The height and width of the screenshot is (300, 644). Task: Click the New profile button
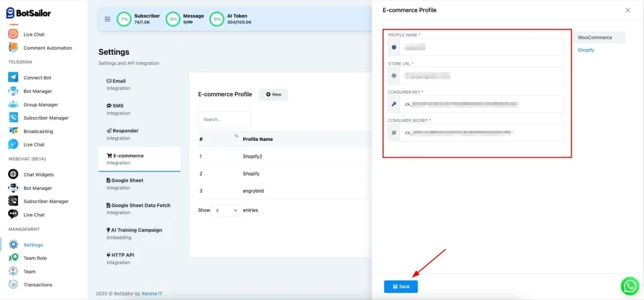274,94
